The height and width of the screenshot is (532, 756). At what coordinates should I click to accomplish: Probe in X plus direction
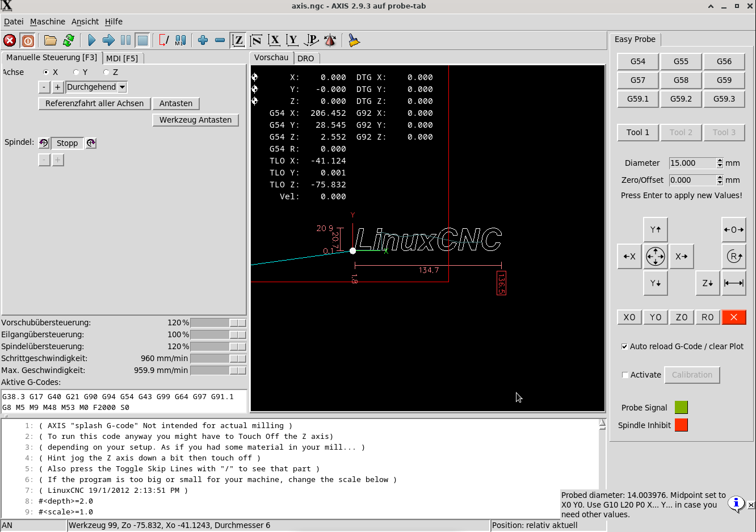click(682, 257)
